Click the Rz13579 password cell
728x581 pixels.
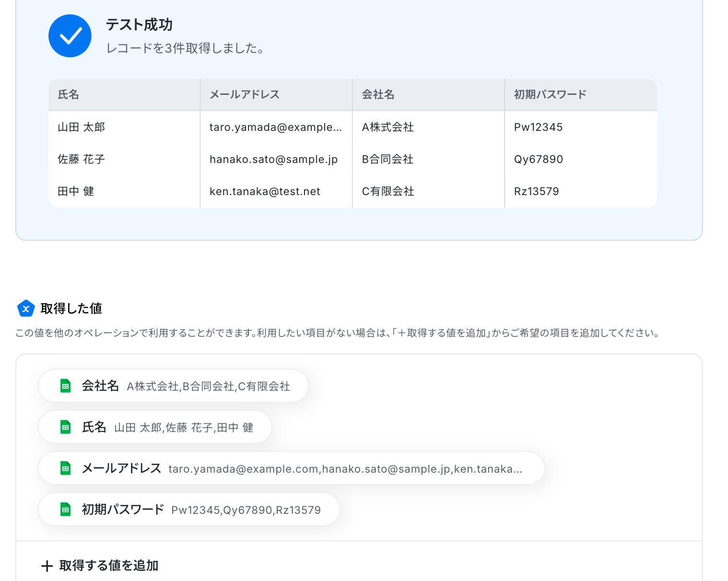click(x=536, y=191)
